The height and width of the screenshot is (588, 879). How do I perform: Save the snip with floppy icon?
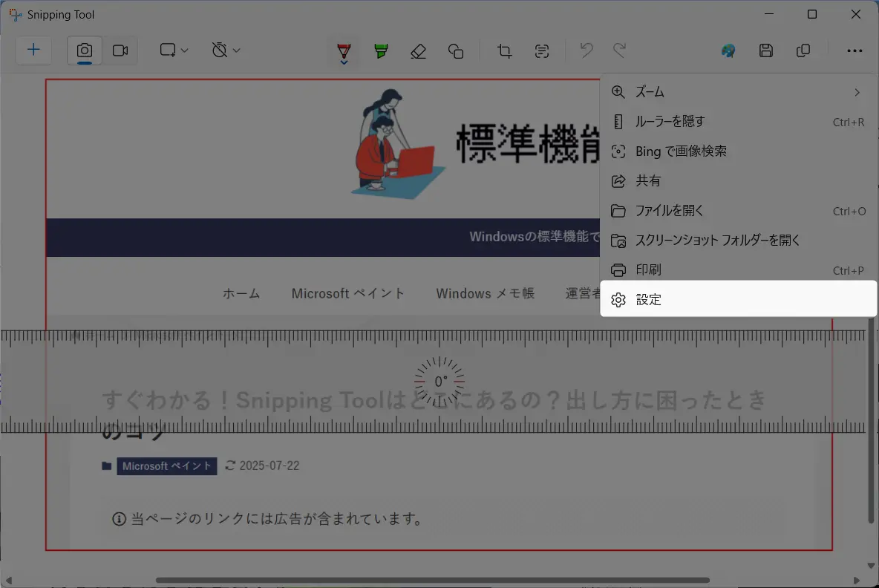pos(765,51)
